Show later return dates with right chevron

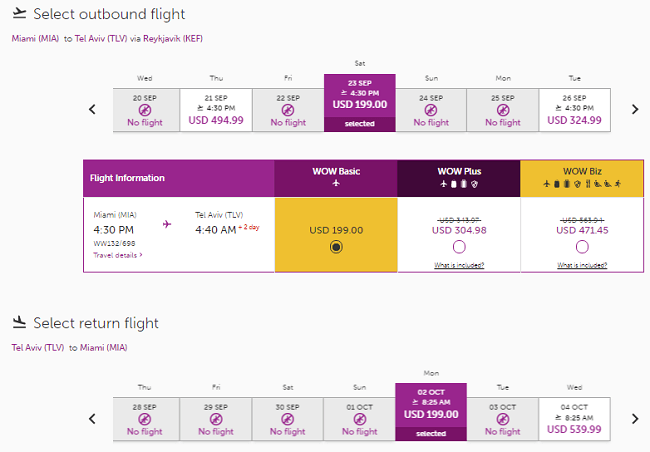[x=635, y=419]
